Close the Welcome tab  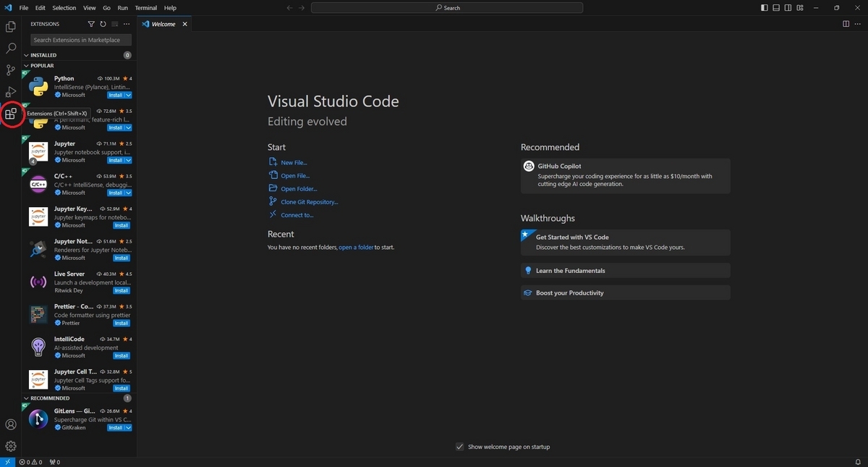(x=184, y=24)
